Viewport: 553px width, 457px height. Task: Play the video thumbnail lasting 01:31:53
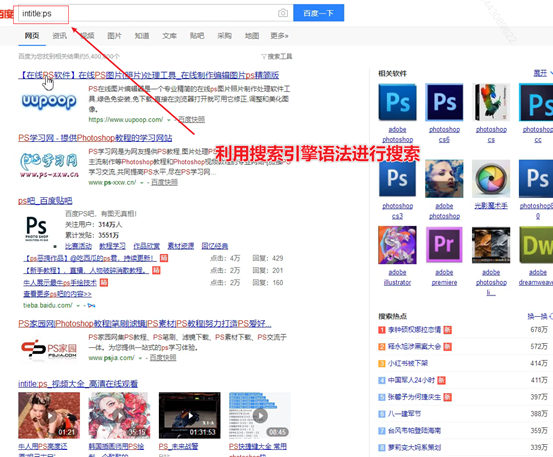190,415
